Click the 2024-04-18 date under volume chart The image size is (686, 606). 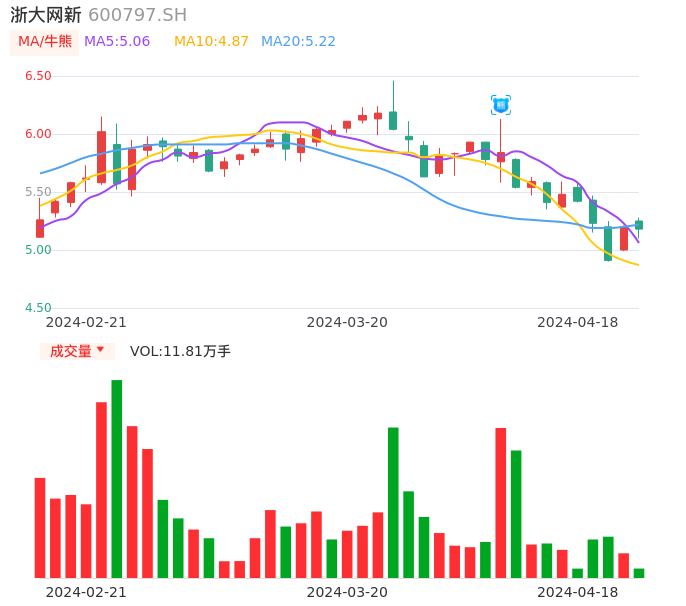pos(577,592)
